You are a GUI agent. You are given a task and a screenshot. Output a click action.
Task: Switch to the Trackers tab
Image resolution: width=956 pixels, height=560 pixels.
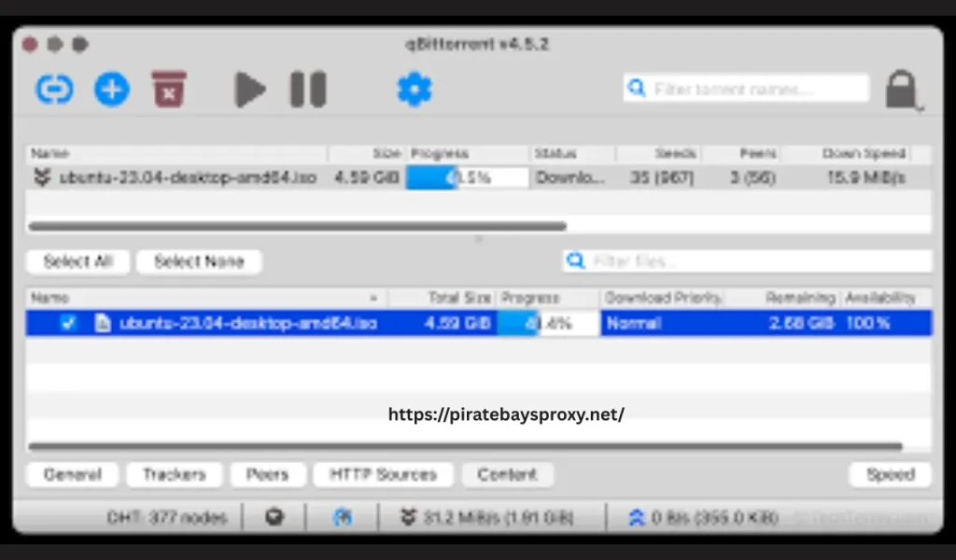point(175,475)
